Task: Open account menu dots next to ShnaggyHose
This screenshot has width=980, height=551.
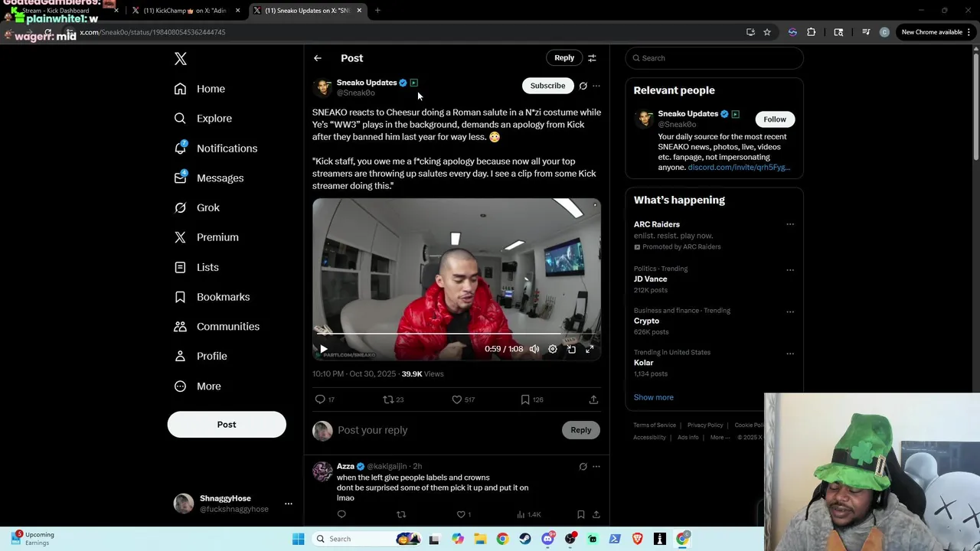Action: 289,504
